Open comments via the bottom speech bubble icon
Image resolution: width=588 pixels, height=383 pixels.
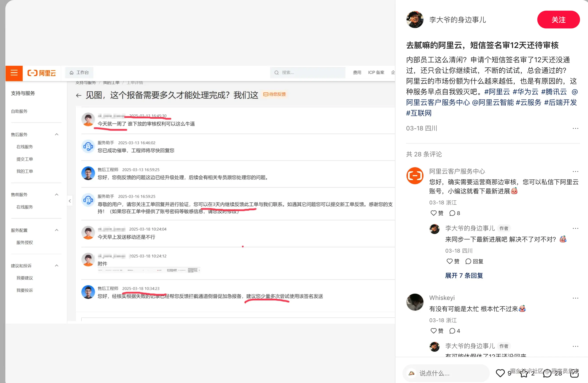tap(547, 373)
